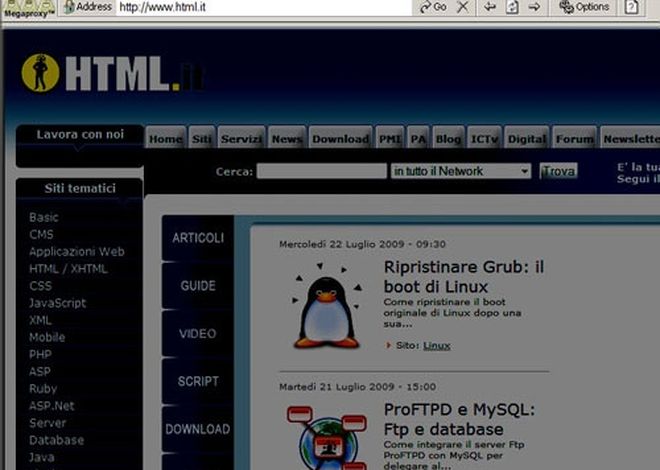Viewport: 660px width, 470px height.
Task: Open the PMI tab
Action: pos(390,138)
